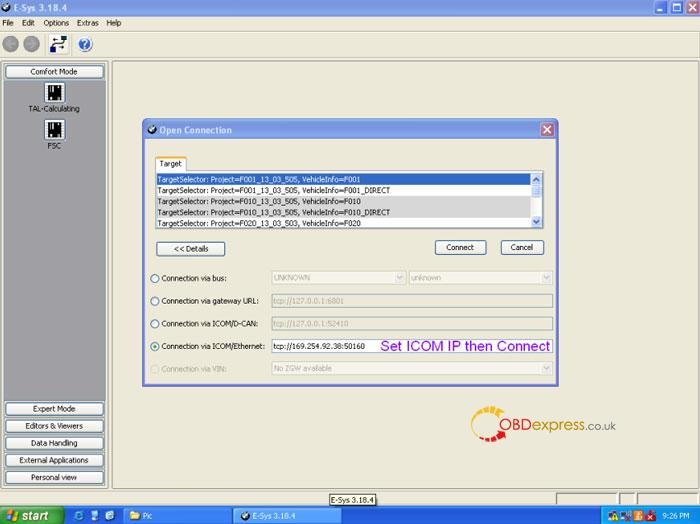The height and width of the screenshot is (524, 700).
Task: Select target VehicleInfo=F001_DIRECT row
Action: coord(343,191)
